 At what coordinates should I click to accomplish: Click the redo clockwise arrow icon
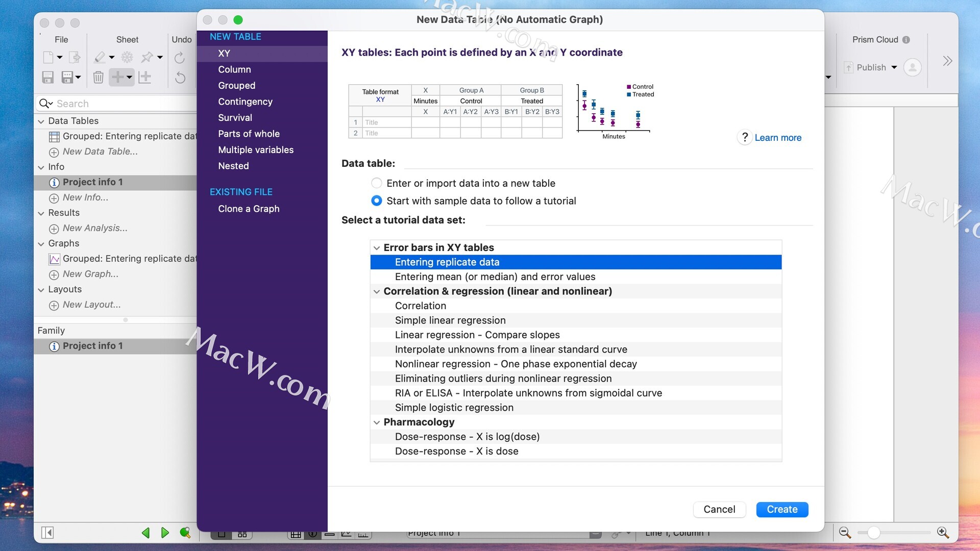pyautogui.click(x=179, y=58)
